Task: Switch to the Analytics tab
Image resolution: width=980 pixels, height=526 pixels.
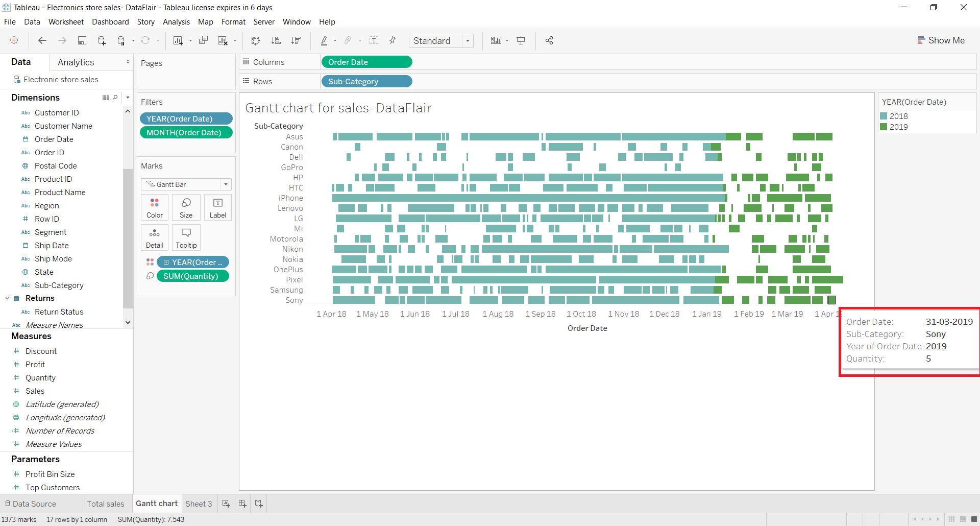Action: [x=76, y=62]
